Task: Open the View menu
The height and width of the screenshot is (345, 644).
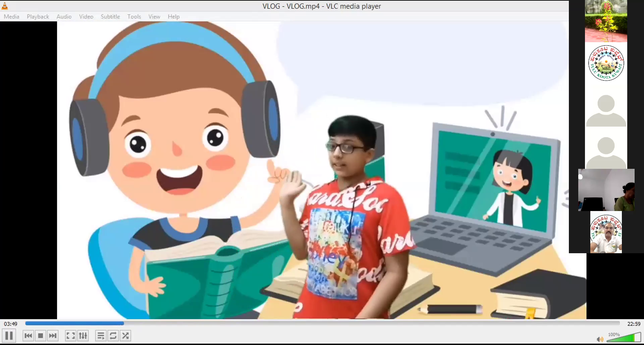Action: click(154, 16)
